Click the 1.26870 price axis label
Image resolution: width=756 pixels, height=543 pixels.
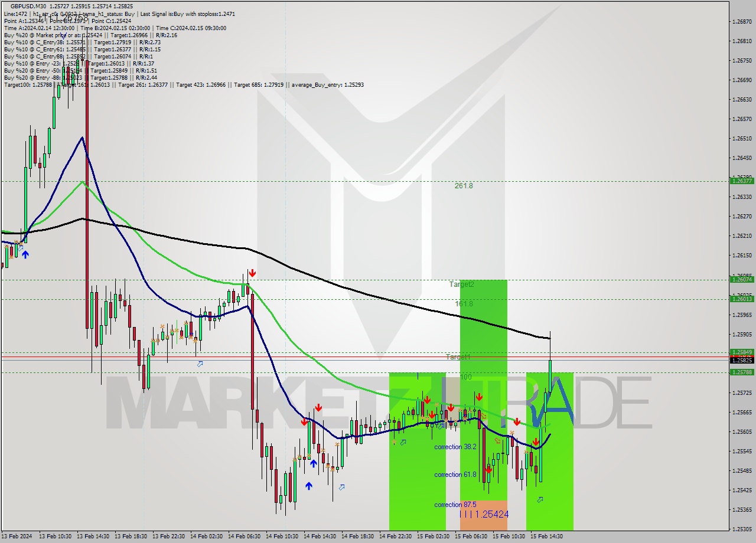[742, 21]
